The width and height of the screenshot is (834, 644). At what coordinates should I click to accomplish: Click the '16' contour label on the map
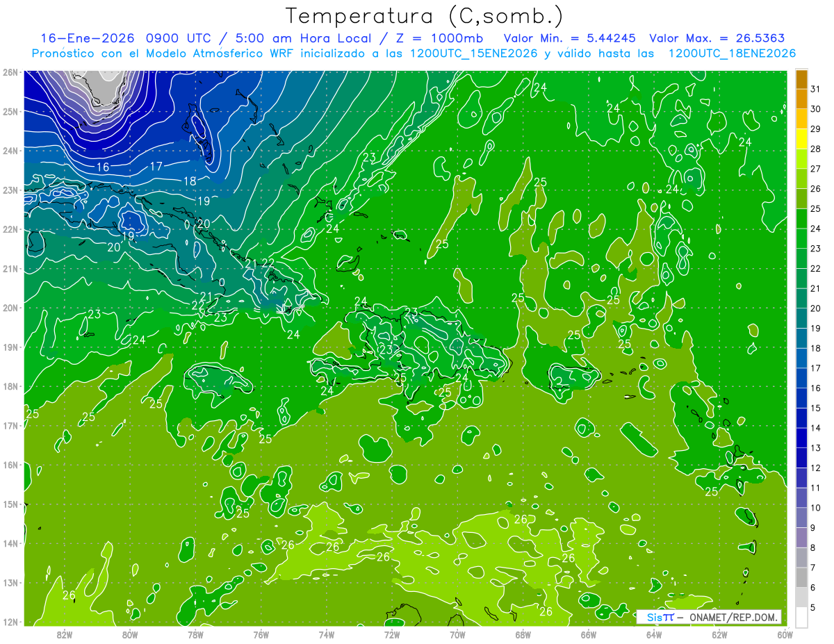click(103, 167)
